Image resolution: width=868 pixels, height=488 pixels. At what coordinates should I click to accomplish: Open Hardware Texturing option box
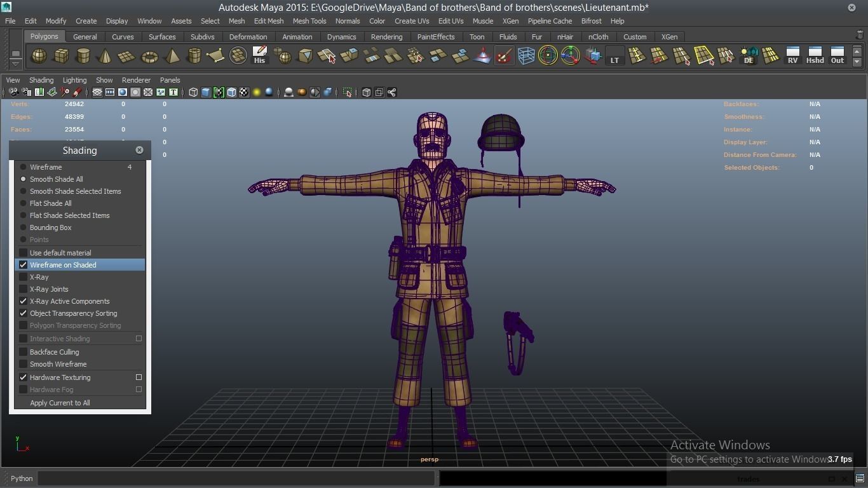click(x=139, y=377)
